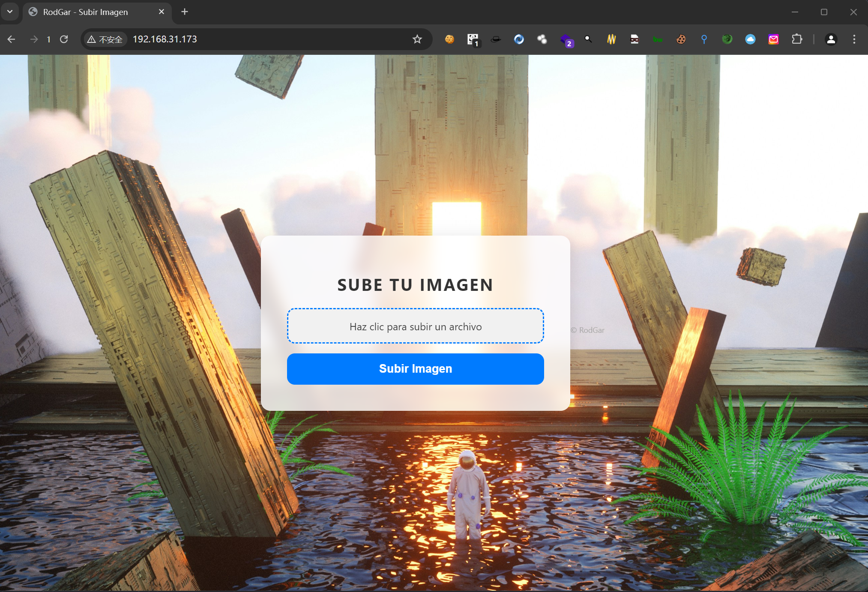Select the RodGar - Subir Imagen tab

(86, 12)
